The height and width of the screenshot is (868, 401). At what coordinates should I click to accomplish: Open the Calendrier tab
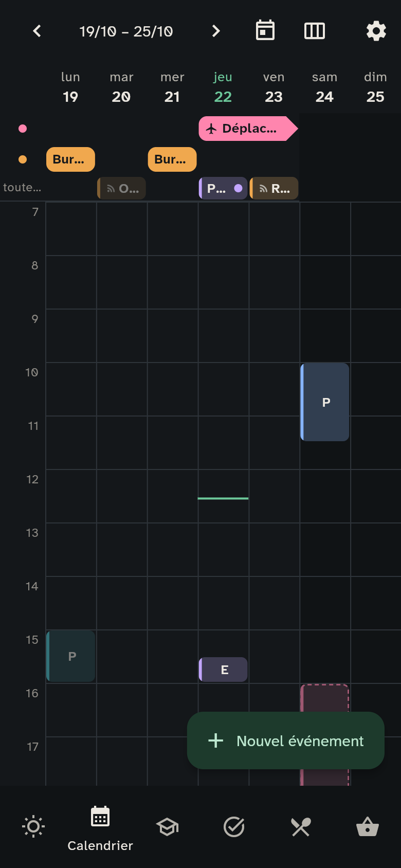[100, 827]
